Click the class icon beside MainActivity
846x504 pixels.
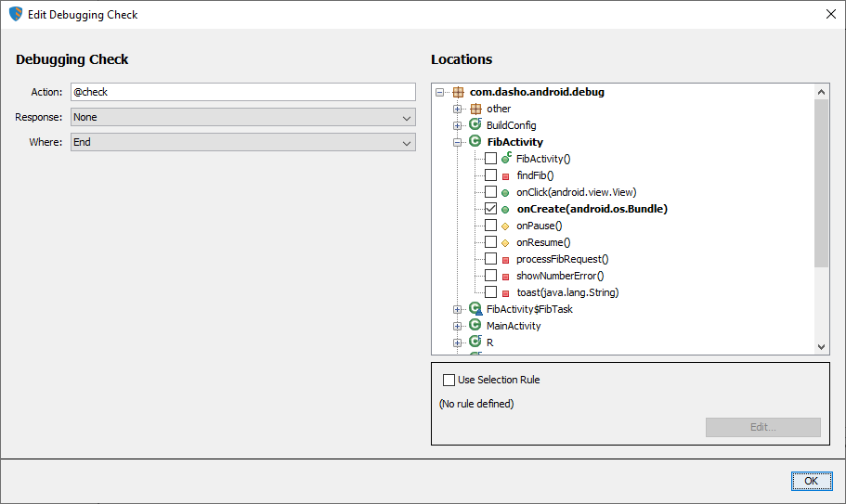pyautogui.click(x=475, y=325)
